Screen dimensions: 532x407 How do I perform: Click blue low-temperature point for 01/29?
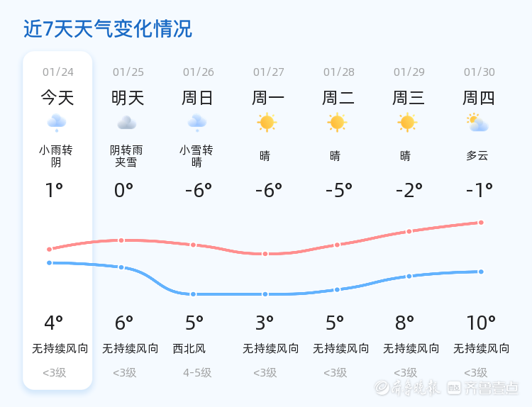pos(409,276)
